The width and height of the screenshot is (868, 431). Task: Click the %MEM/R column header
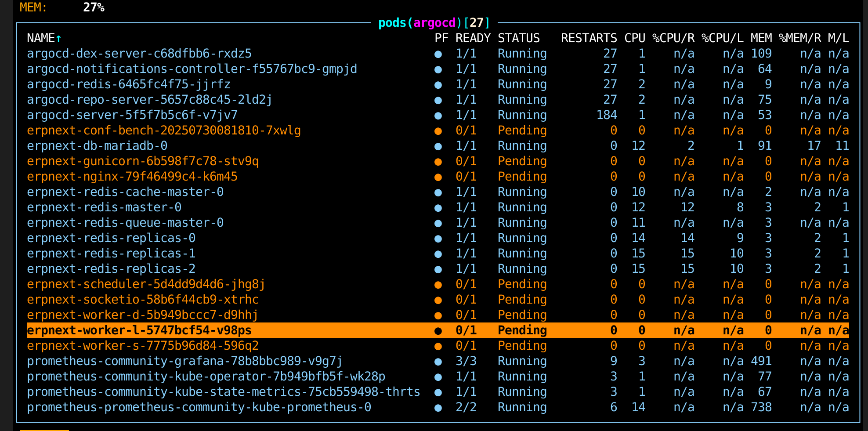point(800,38)
